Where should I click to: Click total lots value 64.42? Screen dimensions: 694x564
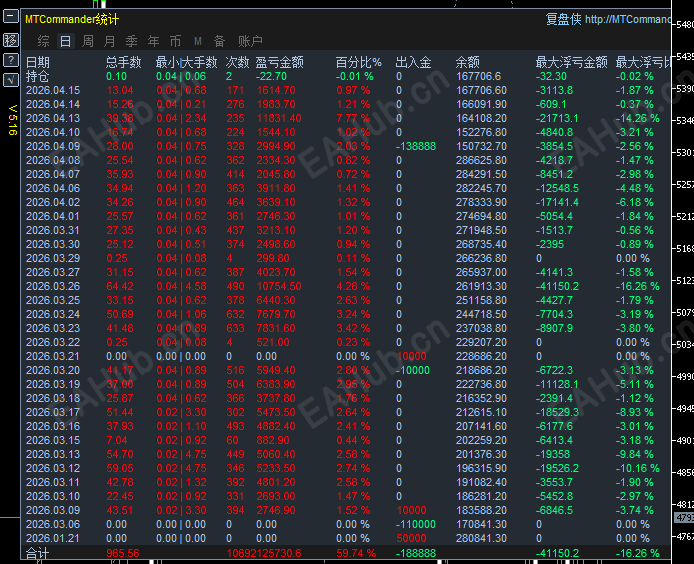(120, 286)
